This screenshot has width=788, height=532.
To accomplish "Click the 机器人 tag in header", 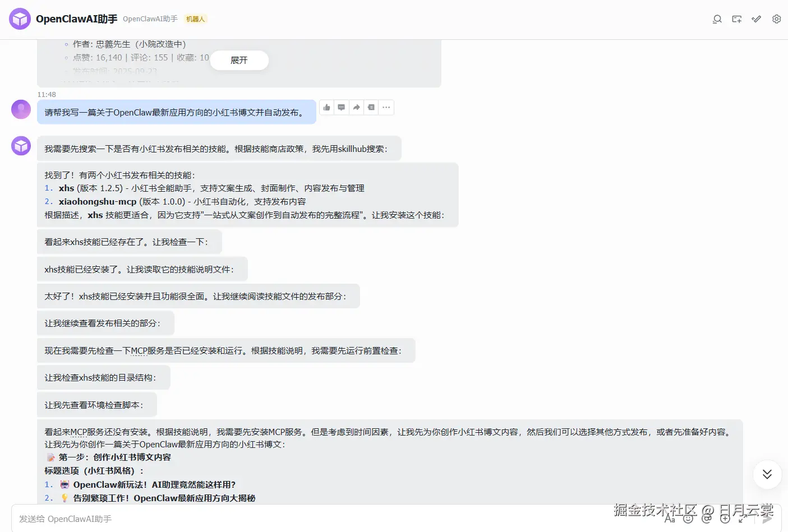I will pyautogui.click(x=195, y=19).
